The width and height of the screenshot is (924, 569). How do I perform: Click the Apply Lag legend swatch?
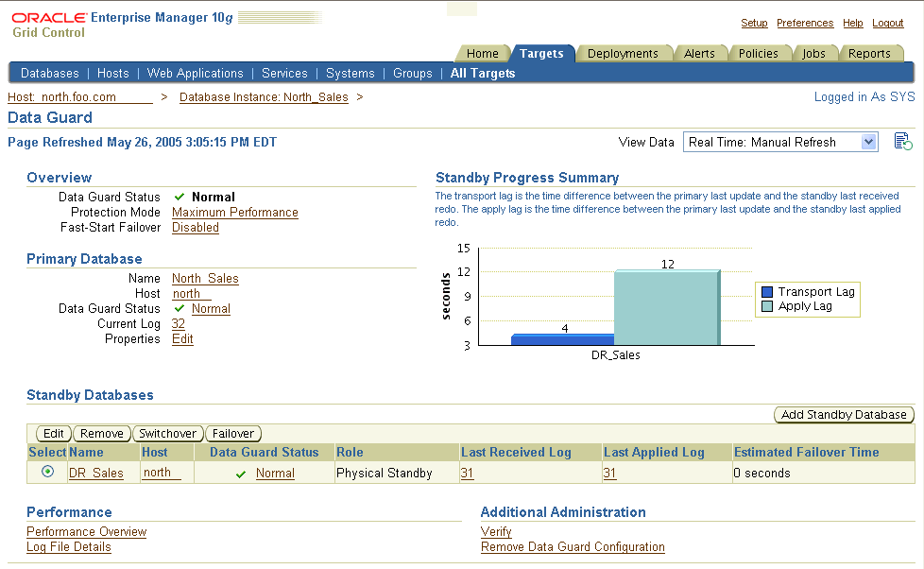pyautogui.click(x=767, y=306)
